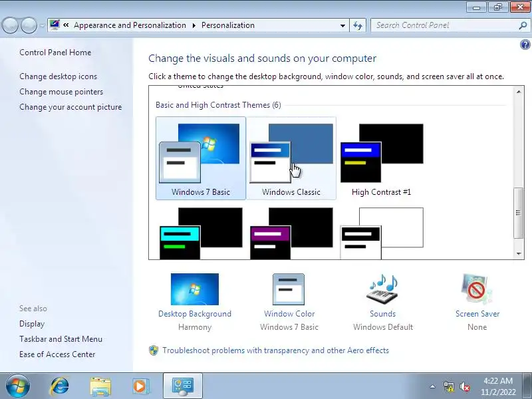This screenshot has height=399, width=532.
Task: Click the theme list scroll up arrow
Action: pos(519,92)
